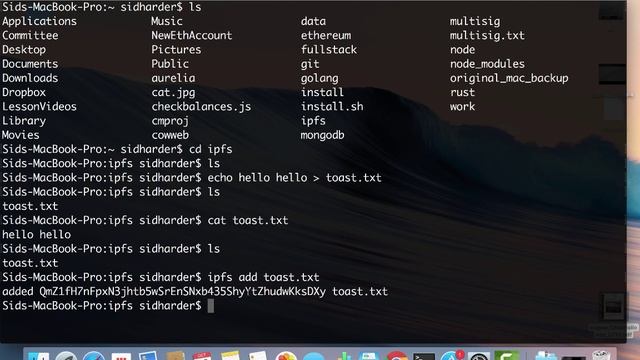The image size is (640, 360).
Task: Select the "checkbalances.js" file name
Action: coord(201,107)
